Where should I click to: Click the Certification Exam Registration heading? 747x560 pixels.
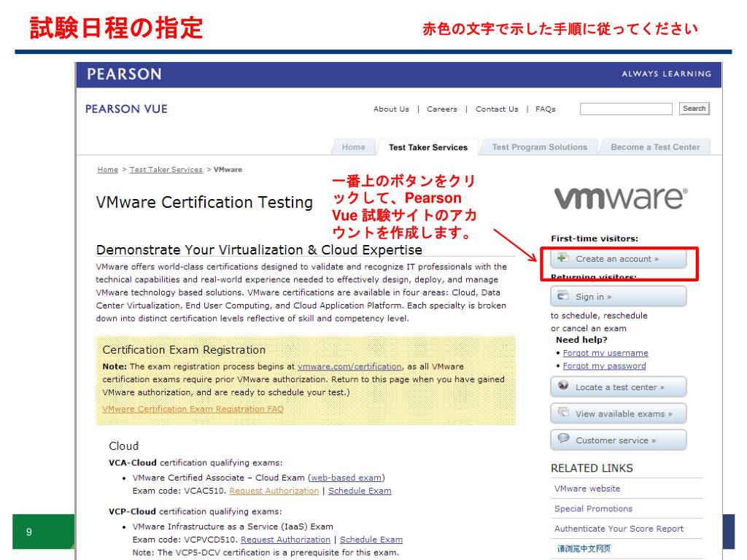(x=184, y=350)
